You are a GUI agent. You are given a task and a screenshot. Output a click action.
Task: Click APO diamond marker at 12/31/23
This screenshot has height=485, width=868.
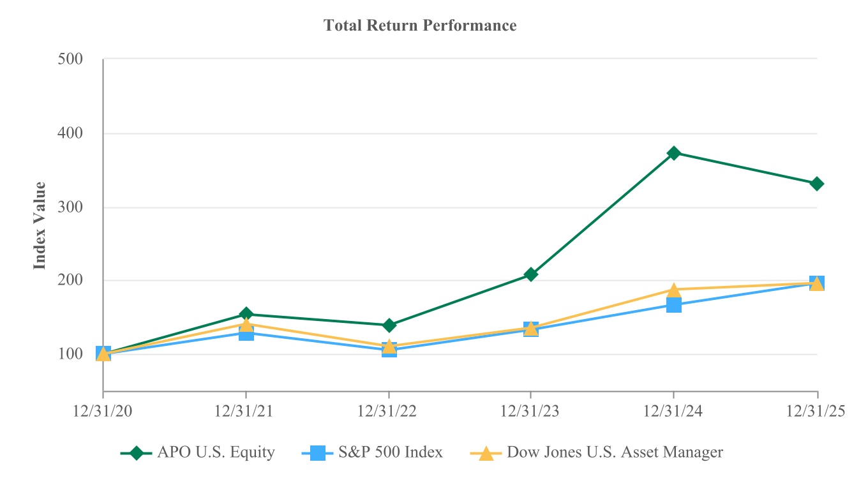531,274
